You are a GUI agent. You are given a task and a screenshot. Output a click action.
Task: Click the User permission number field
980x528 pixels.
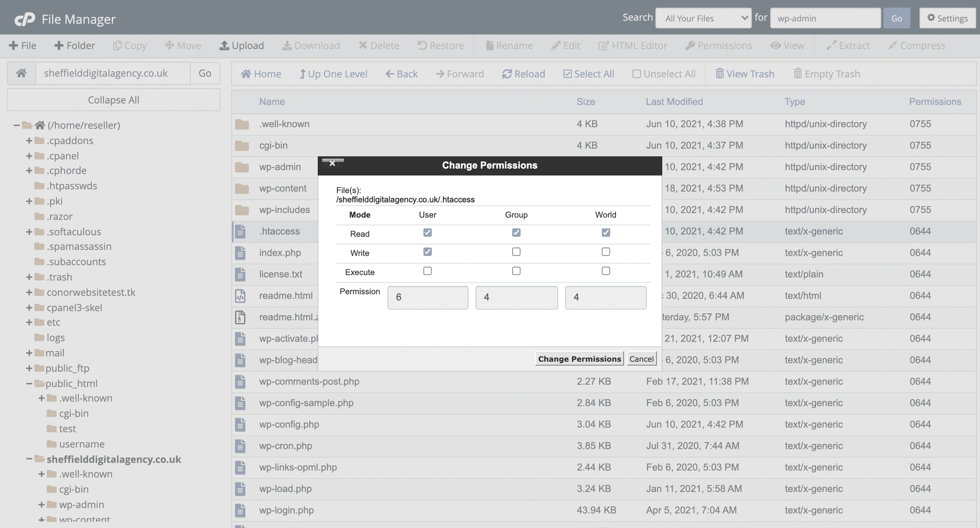pos(428,297)
